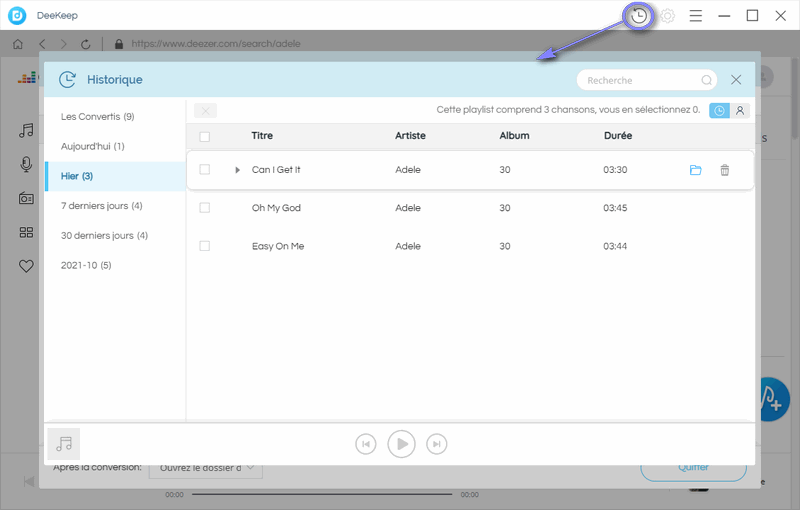
Task: Open the settings gear icon
Action: (x=667, y=16)
